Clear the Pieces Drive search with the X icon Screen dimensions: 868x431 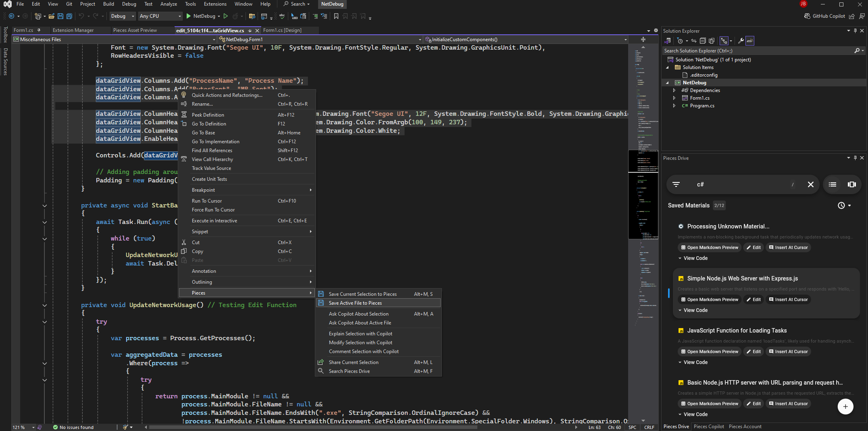pyautogui.click(x=810, y=184)
